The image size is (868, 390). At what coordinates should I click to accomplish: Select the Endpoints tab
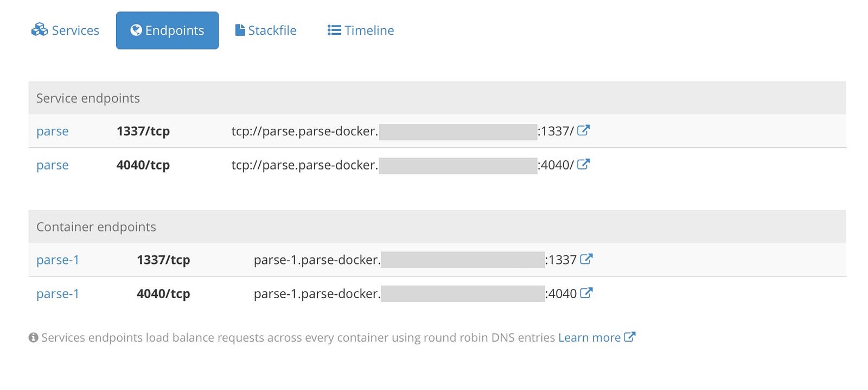167,30
